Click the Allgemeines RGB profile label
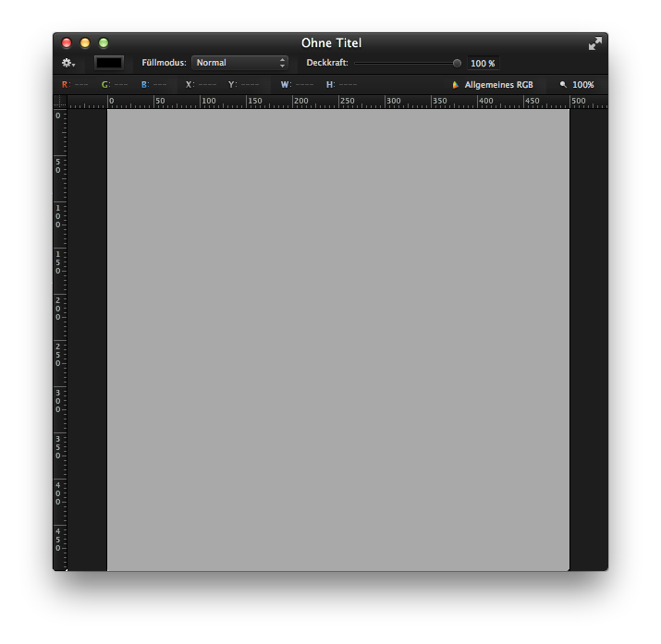The width and height of the screenshot is (661, 644). click(x=498, y=85)
